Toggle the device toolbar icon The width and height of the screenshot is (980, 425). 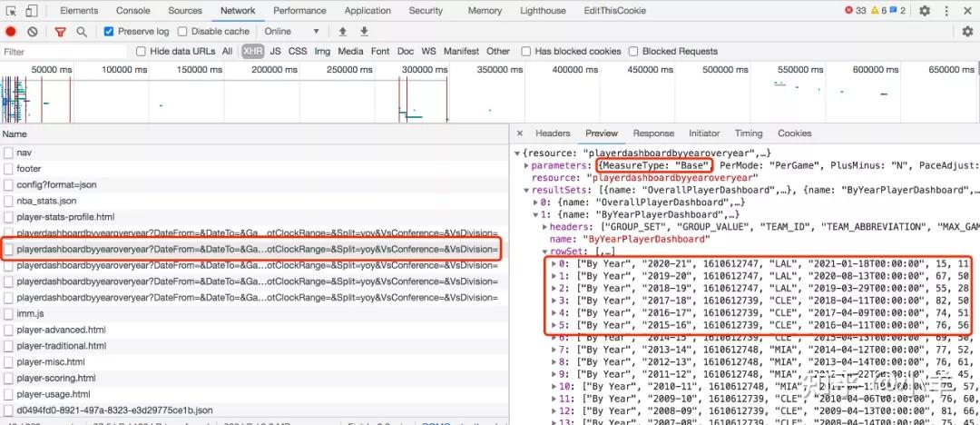31,11
